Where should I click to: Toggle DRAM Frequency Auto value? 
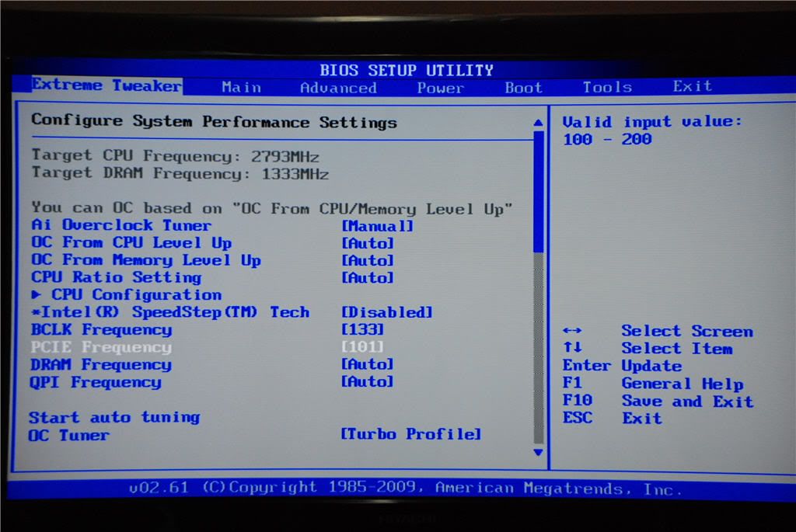pos(367,364)
